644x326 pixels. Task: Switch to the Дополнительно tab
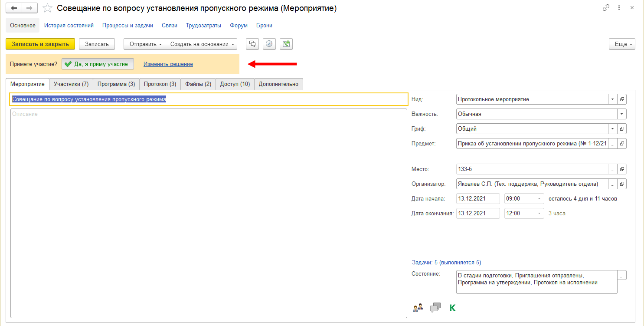[278, 84]
